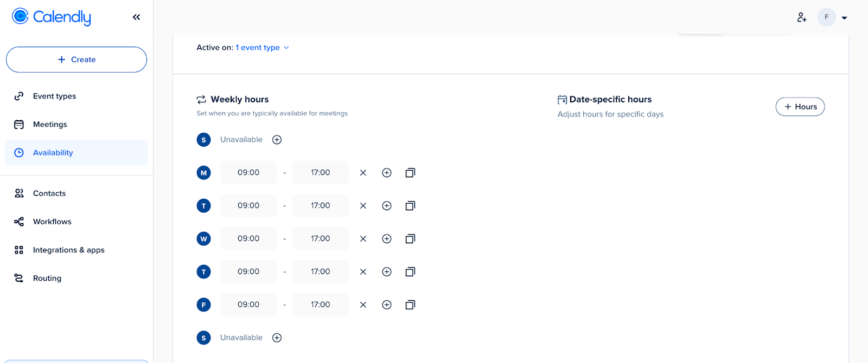The width and height of the screenshot is (868, 363).
Task: Add another interval to Wednesday
Action: [x=387, y=239]
